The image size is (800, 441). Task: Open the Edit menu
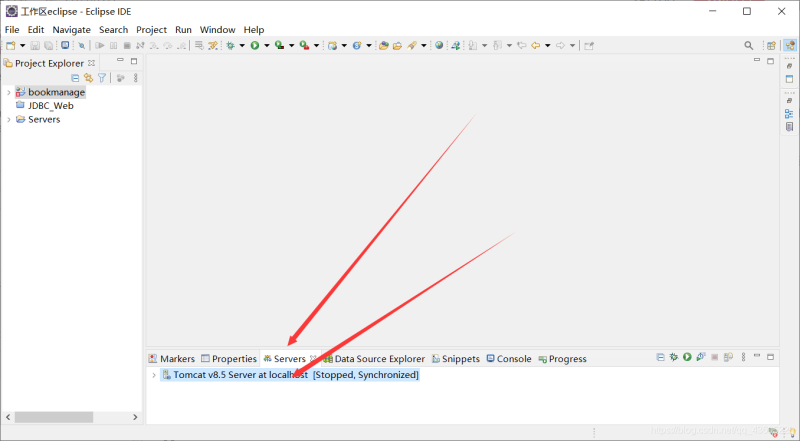(x=36, y=30)
